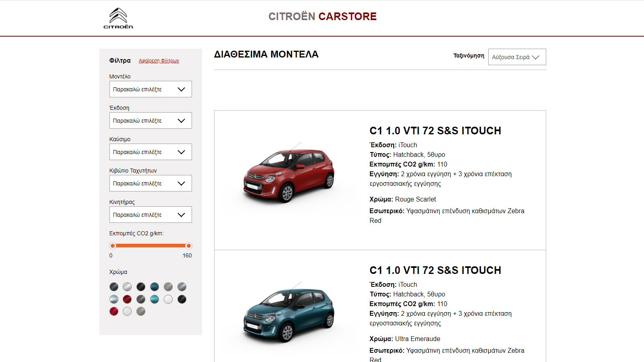Click the teal car's C1 1.0 VTI title

pos(435,270)
